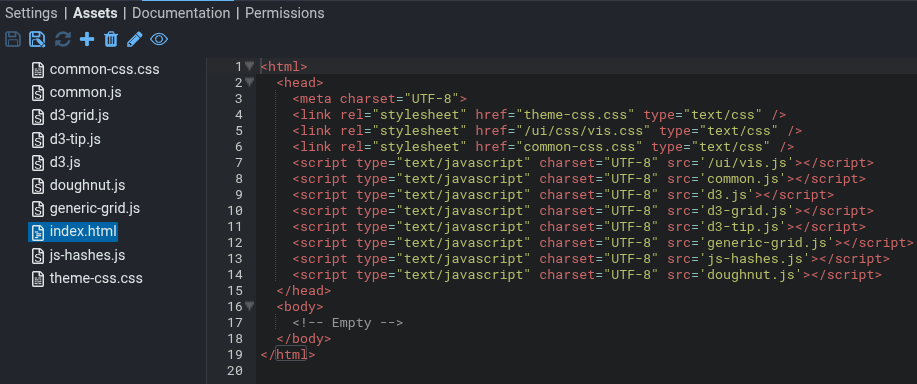Select the highlighted index.html asset
This screenshot has width=917, height=384.
coord(84,232)
